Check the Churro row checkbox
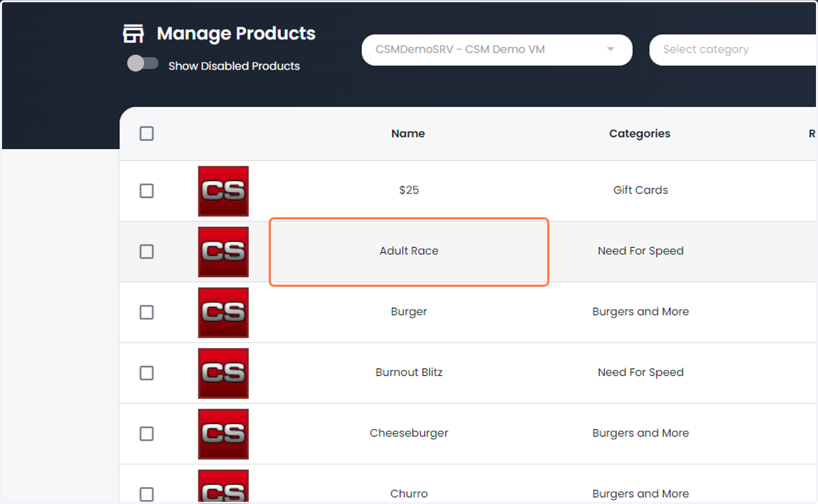The width and height of the screenshot is (818, 504). click(147, 494)
